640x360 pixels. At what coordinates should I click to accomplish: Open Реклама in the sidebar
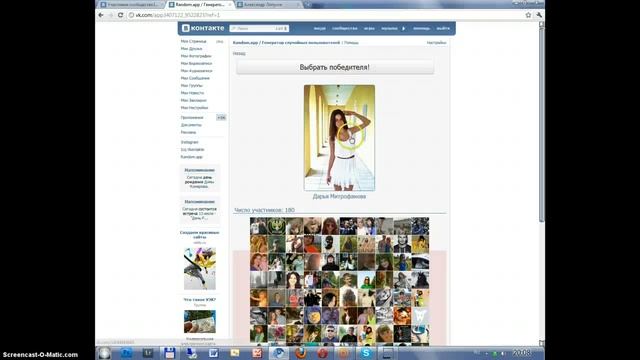[188, 132]
